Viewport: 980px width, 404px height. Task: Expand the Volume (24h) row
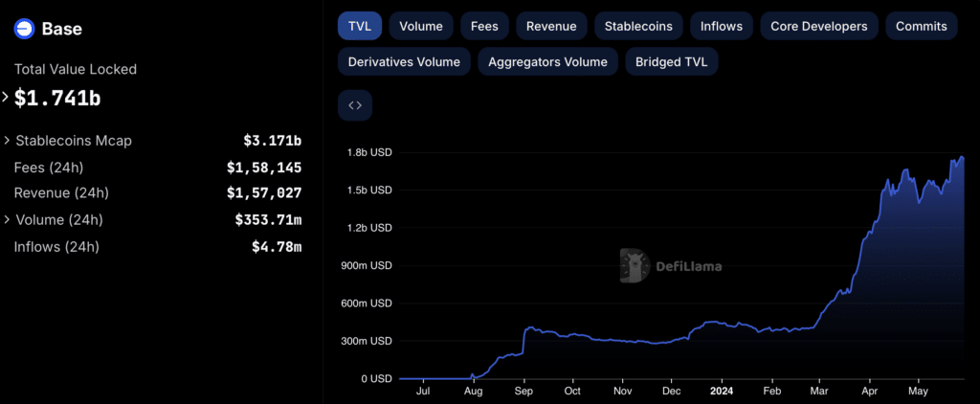pos(7,220)
